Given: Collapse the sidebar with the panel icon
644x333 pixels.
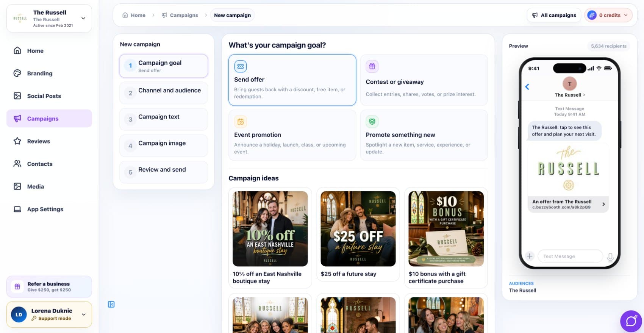Looking at the screenshot, I should click(111, 304).
